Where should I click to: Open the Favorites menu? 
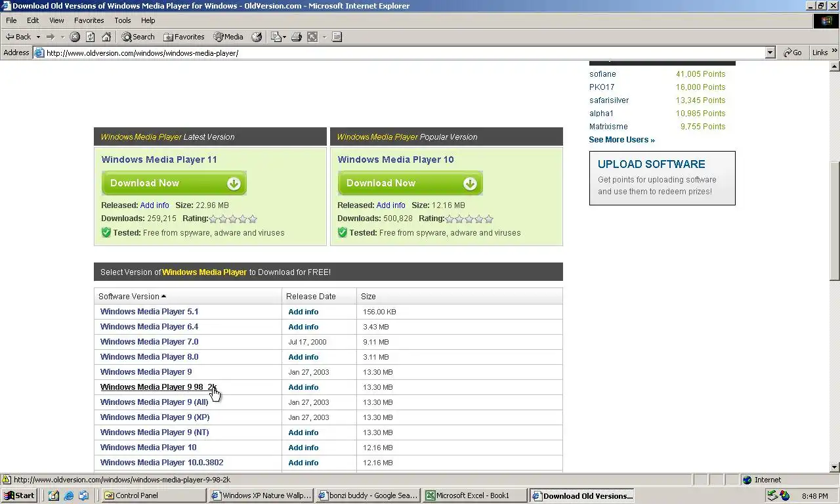[89, 20]
